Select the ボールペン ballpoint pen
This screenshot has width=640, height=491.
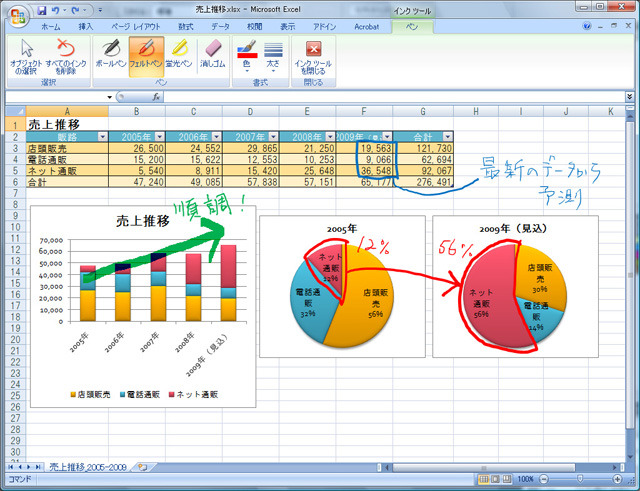111,57
